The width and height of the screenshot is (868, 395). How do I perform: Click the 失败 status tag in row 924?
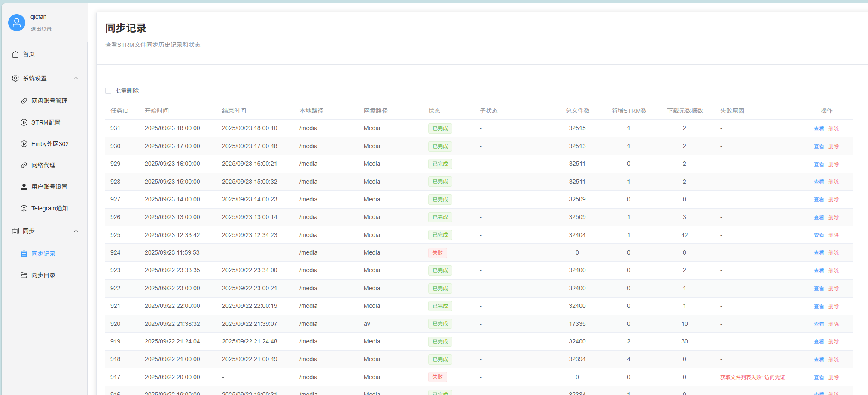click(x=438, y=253)
